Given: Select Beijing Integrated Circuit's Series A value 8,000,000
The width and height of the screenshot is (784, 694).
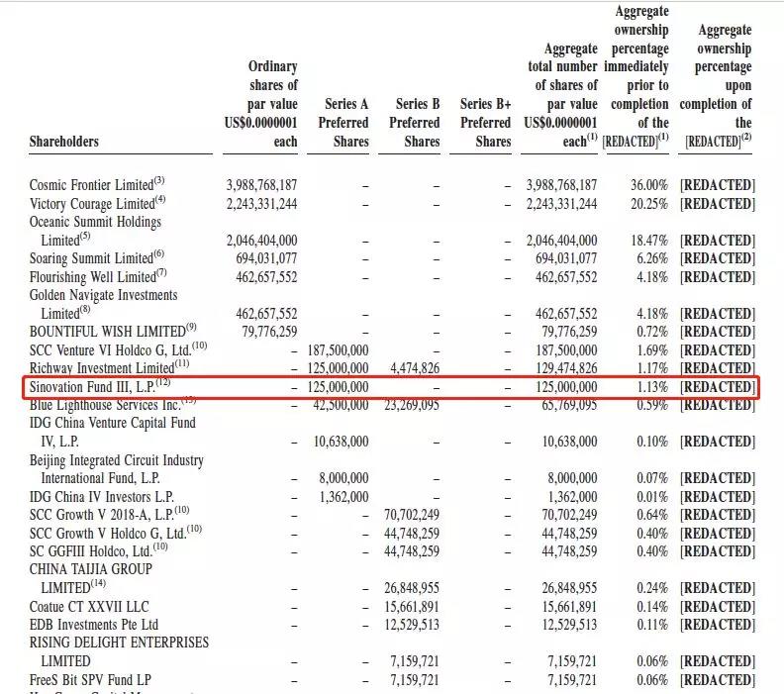Looking at the screenshot, I should tap(344, 478).
